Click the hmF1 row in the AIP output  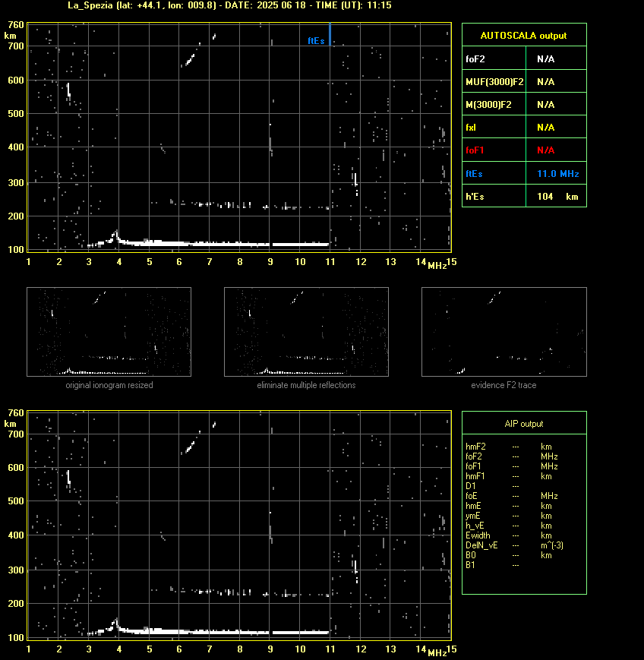coord(509,476)
